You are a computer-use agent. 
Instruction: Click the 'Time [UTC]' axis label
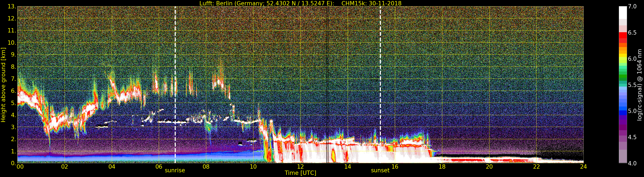pos(300,173)
